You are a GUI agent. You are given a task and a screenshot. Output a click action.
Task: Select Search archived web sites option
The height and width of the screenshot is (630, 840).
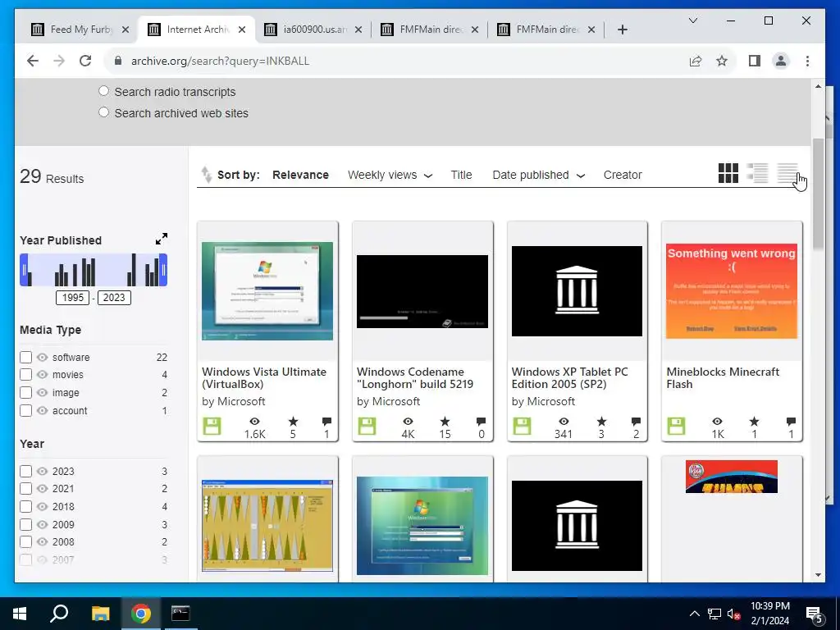click(x=103, y=112)
